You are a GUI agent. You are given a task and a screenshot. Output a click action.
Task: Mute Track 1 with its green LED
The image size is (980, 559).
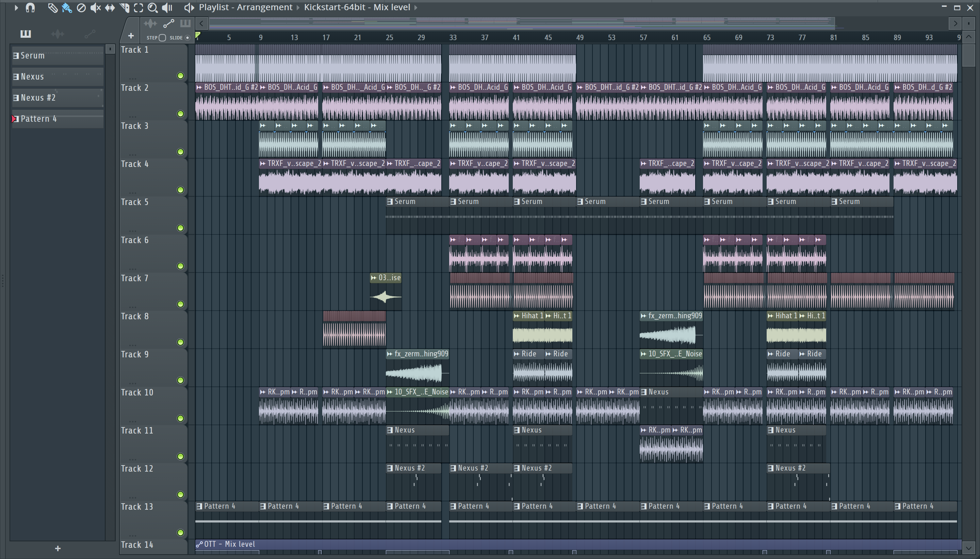pyautogui.click(x=180, y=75)
